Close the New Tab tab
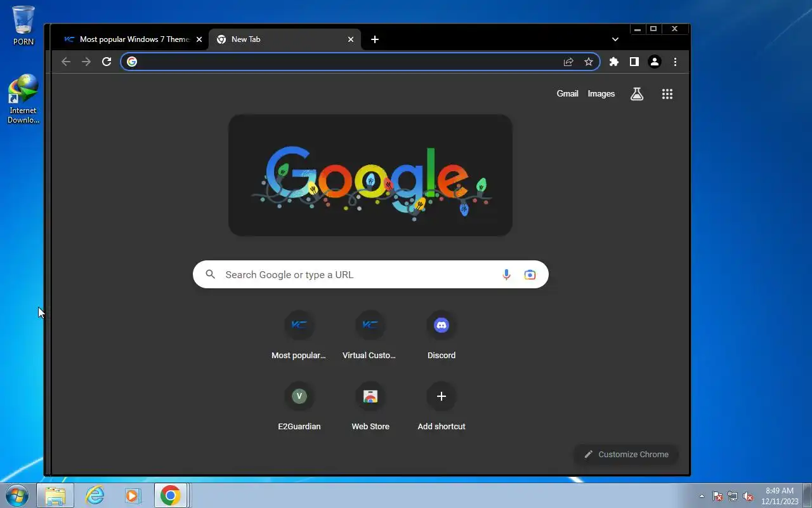This screenshot has width=812, height=508. click(x=351, y=39)
